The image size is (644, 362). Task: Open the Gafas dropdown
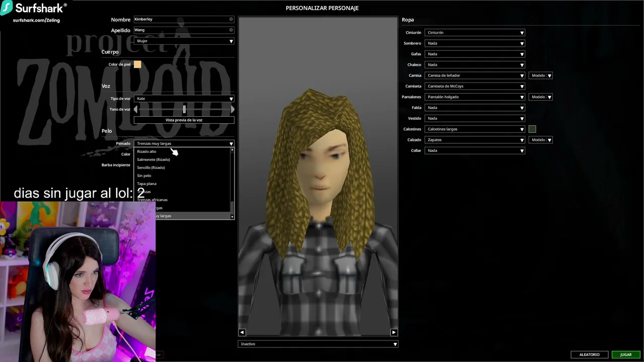(x=475, y=54)
